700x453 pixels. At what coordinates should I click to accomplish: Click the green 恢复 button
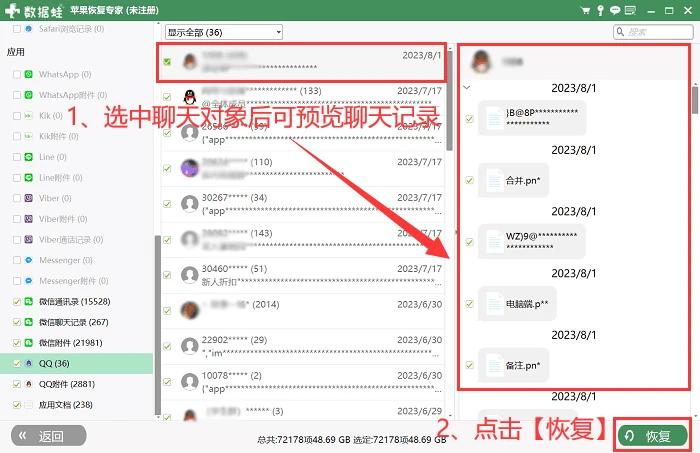pos(653,436)
